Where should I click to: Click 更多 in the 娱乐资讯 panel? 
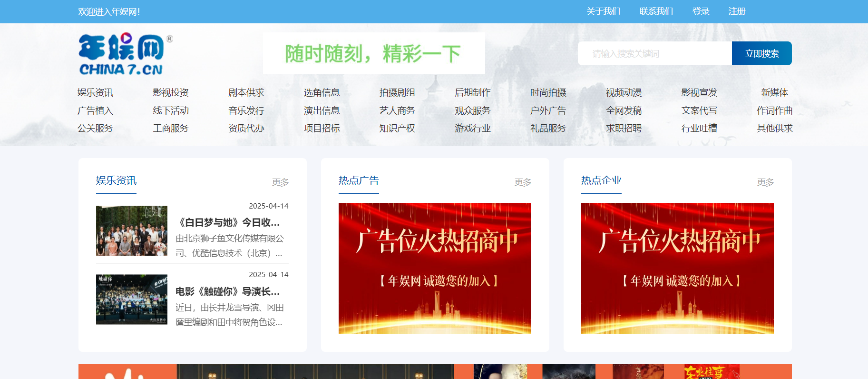click(x=280, y=182)
